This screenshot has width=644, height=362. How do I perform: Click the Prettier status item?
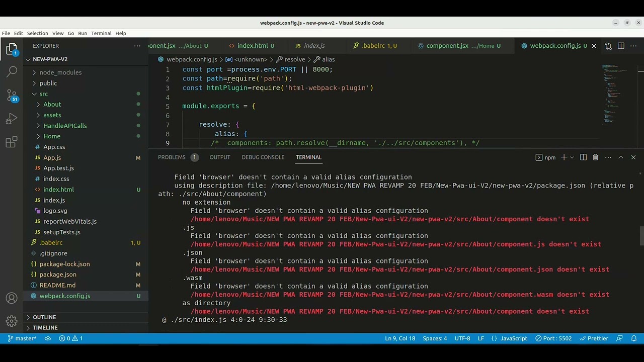(594, 338)
